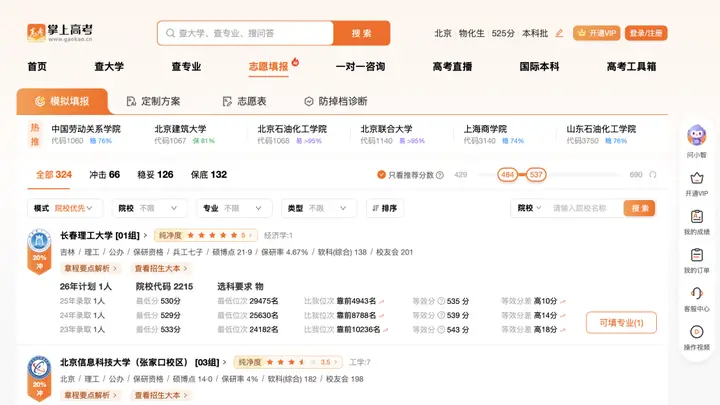Click trend arrow after 靠前4943名
720x405 pixels.
382,302
